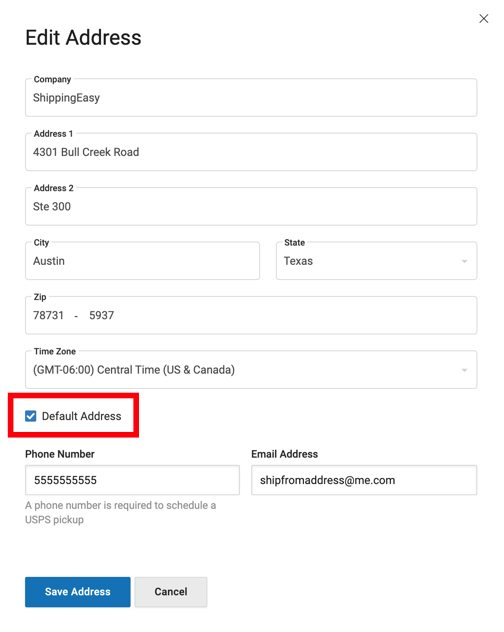This screenshot has height=632, width=504.
Task: Click the Zip extension 5937
Action: pyautogui.click(x=102, y=315)
